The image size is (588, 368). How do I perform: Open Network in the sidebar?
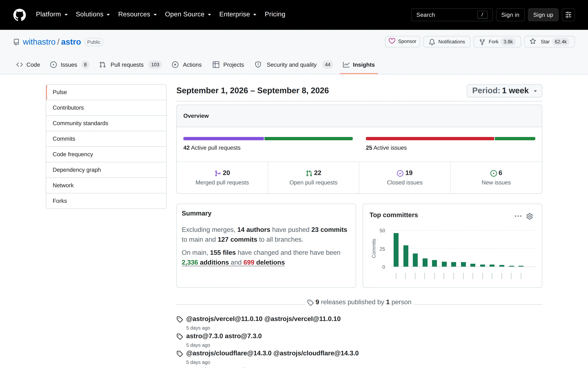(x=106, y=185)
